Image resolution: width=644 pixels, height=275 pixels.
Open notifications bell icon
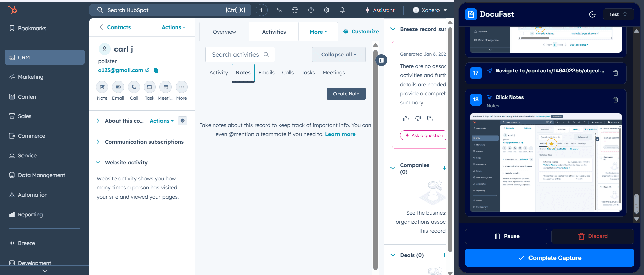pos(342,10)
